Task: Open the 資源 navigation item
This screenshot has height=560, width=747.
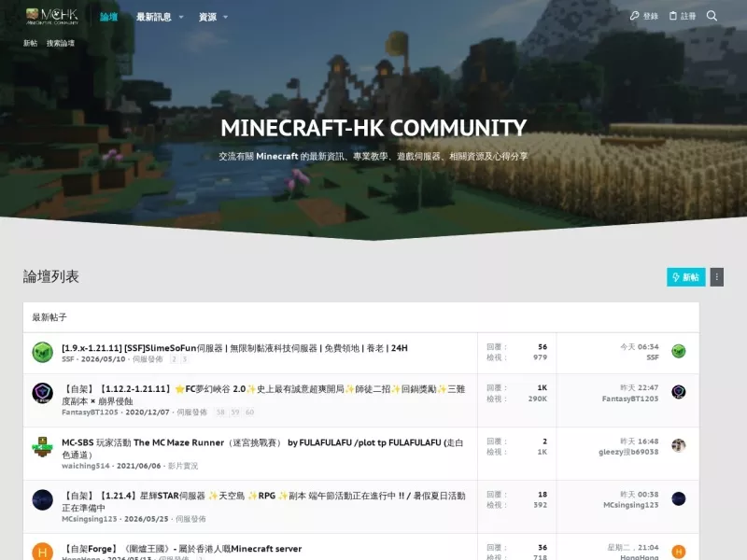Action: pyautogui.click(x=207, y=17)
